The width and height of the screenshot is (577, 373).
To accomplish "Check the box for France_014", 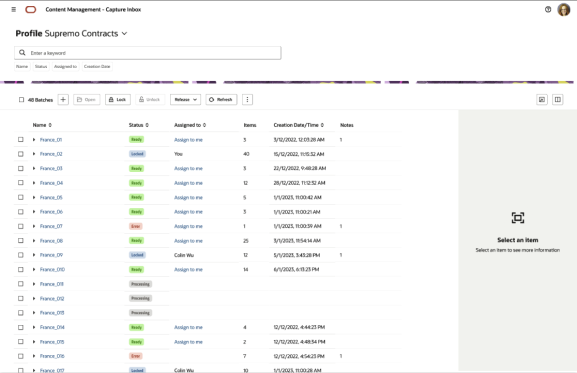I will (21, 327).
